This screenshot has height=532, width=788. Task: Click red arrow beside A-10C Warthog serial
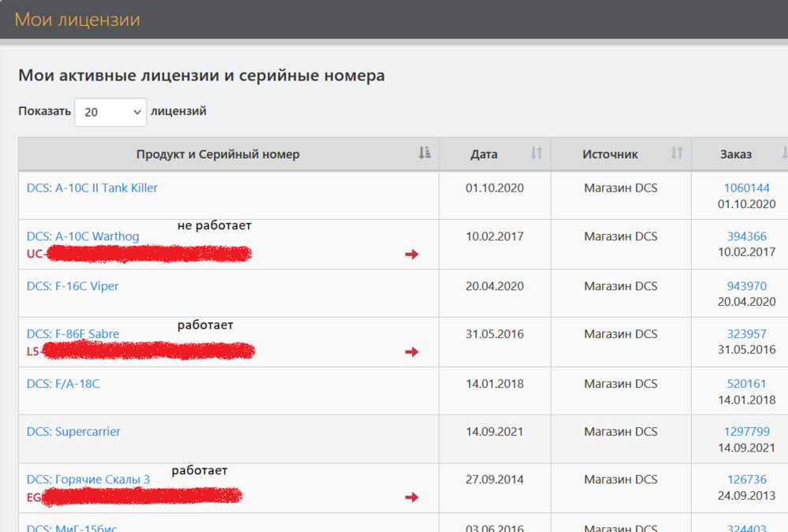[x=411, y=255]
